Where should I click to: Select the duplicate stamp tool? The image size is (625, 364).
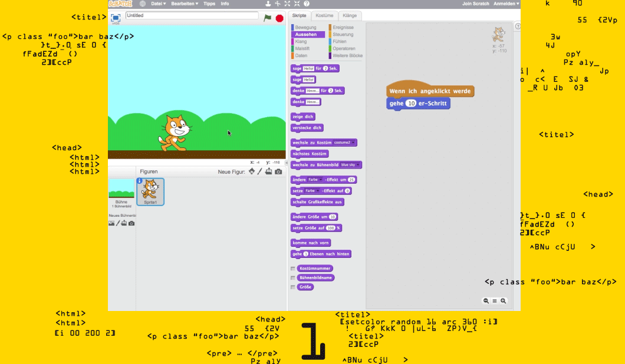coord(268,4)
